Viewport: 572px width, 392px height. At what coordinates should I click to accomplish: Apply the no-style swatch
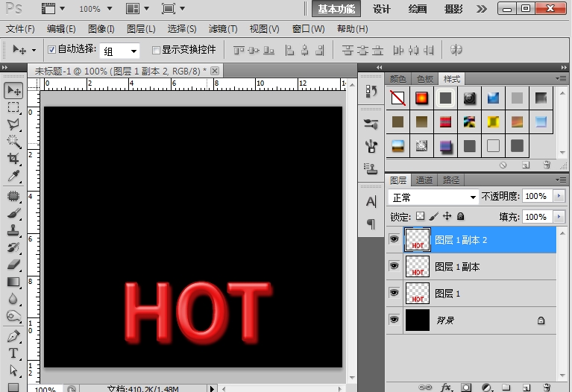click(397, 98)
